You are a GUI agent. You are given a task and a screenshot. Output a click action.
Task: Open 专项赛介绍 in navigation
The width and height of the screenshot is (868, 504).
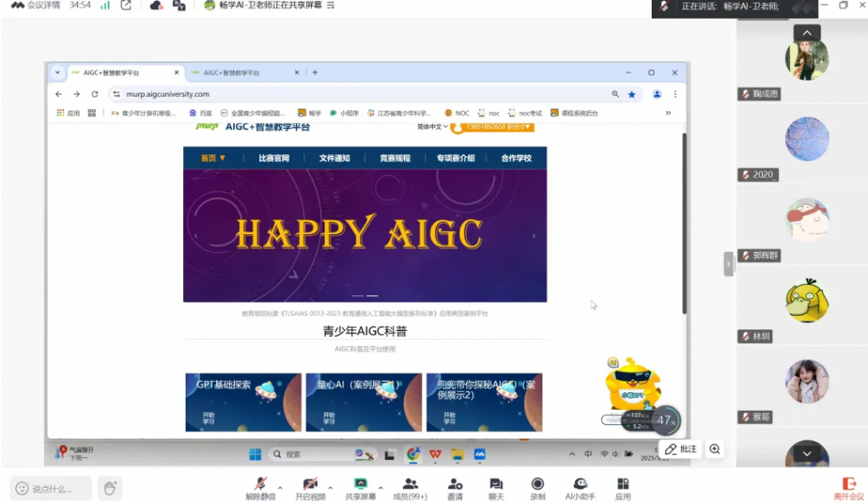[455, 159]
